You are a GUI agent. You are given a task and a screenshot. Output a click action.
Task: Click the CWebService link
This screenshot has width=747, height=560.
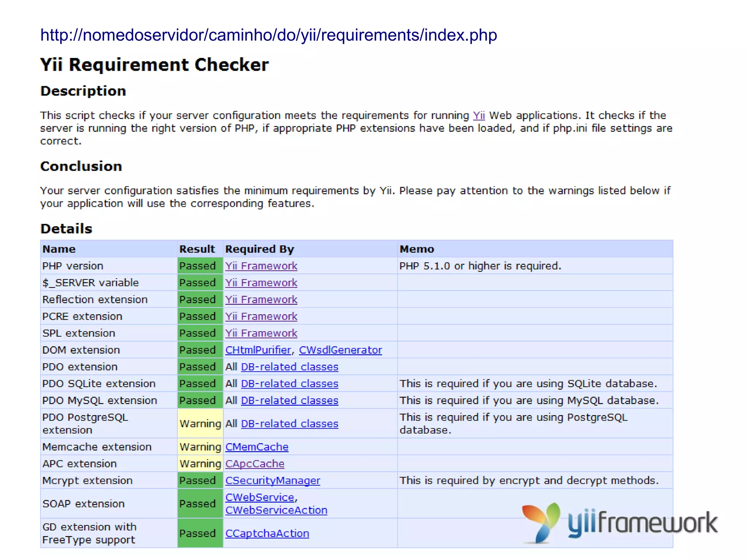pyautogui.click(x=260, y=497)
